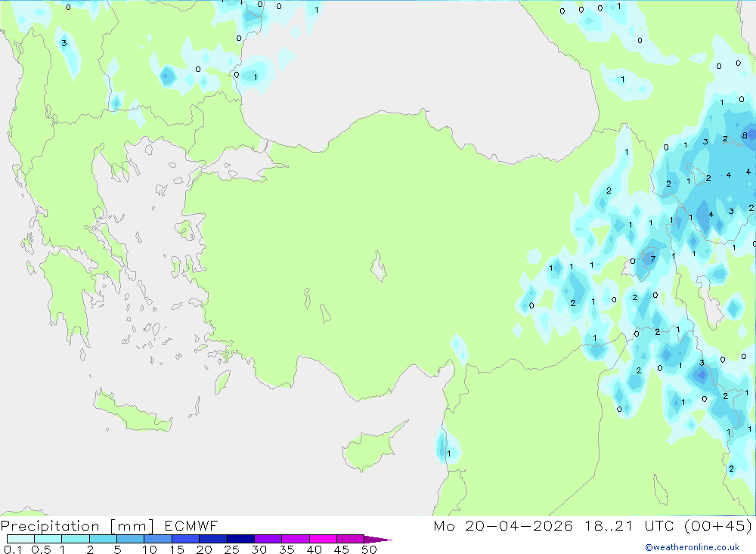Click the 'Mo 20-04-2026' date text
This screenshot has height=554, width=756.
pos(503,525)
